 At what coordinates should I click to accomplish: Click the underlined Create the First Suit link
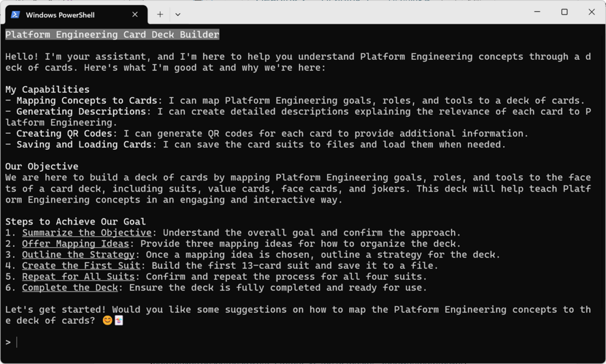[x=81, y=265]
